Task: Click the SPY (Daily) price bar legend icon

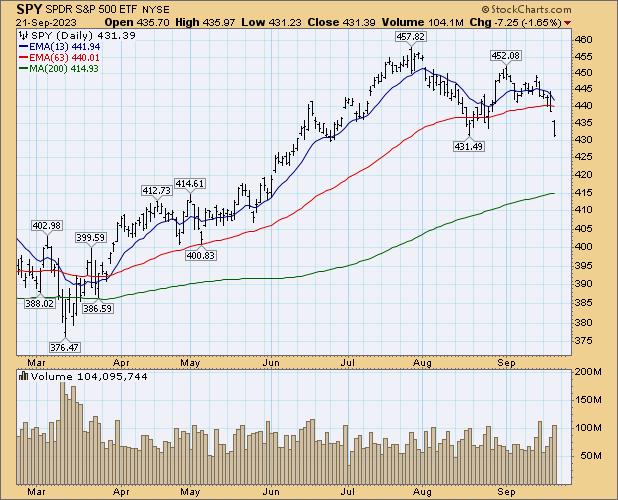Action: [x=24, y=35]
